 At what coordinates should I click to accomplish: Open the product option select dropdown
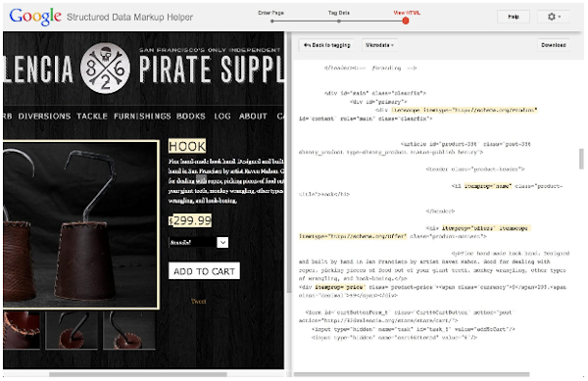tap(198, 242)
